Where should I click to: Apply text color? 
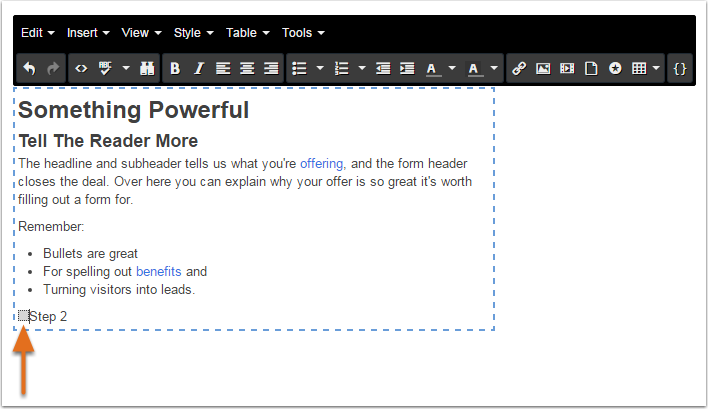(x=433, y=69)
